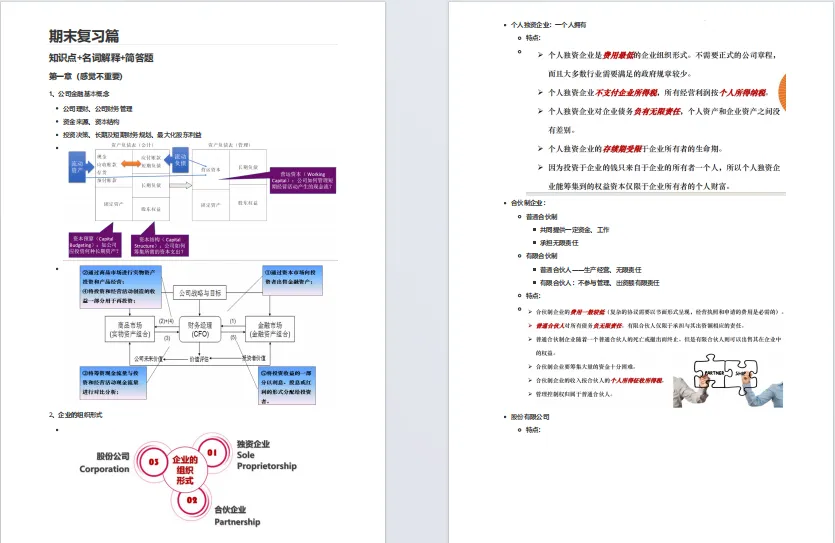This screenshot has height=543, width=835.
Task: Click the bottom-left blue box about '现金流量'
Action: [x=113, y=382]
